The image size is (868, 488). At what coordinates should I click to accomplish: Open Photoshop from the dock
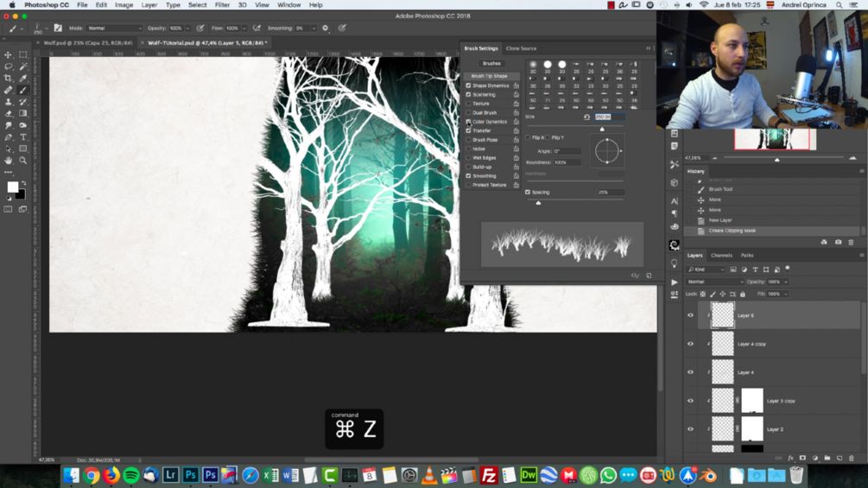(190, 475)
